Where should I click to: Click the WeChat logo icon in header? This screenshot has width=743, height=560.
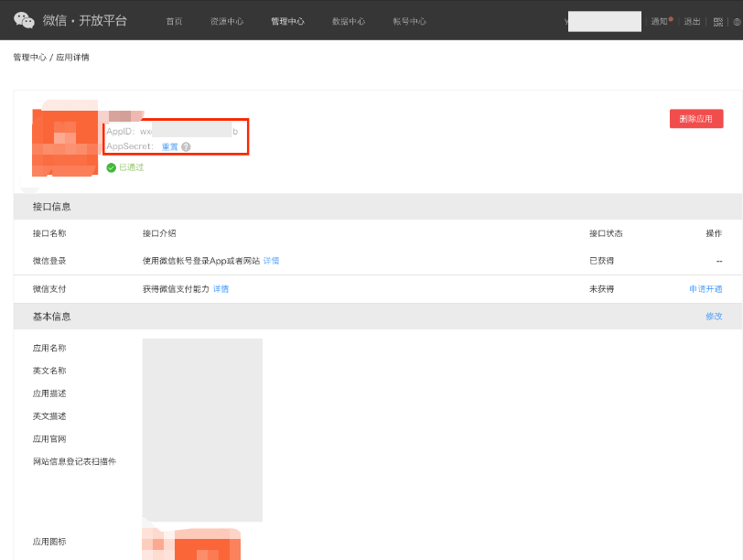coord(24,20)
